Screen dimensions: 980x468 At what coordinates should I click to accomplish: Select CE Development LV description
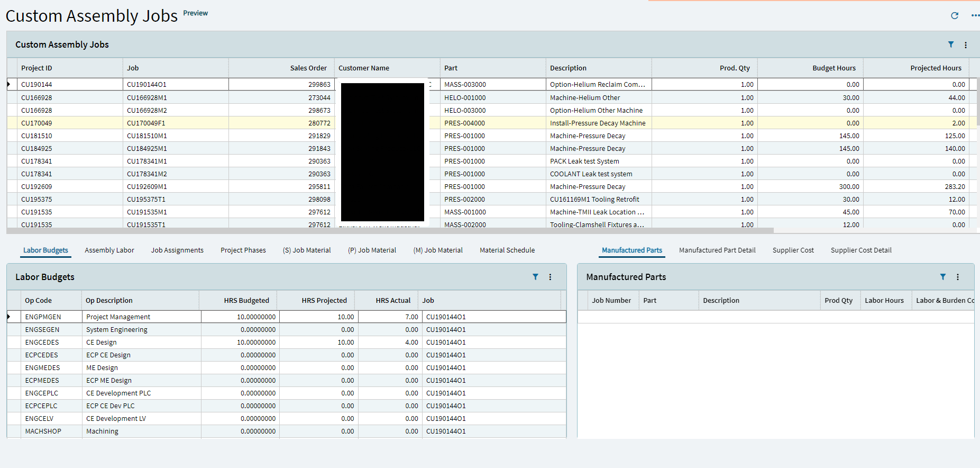[142, 418]
